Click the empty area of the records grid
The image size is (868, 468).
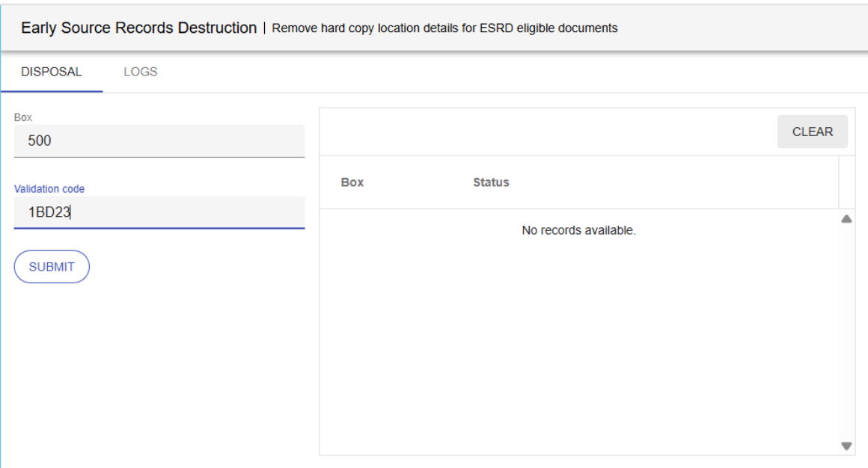click(x=578, y=344)
